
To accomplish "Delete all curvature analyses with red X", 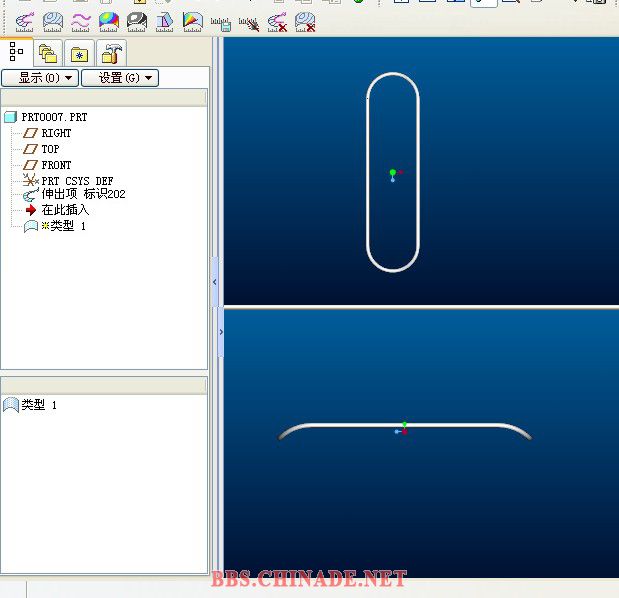I will 277,22.
